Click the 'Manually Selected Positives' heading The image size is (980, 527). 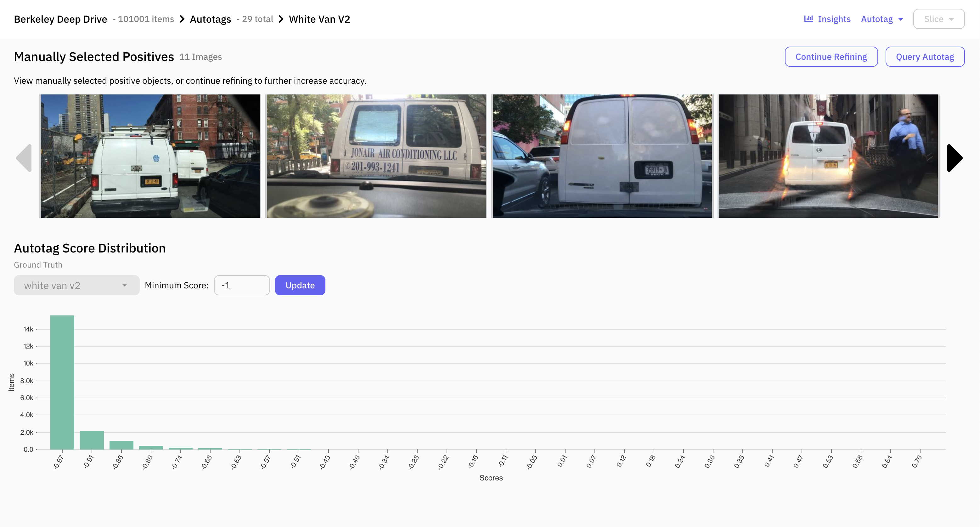pos(94,57)
